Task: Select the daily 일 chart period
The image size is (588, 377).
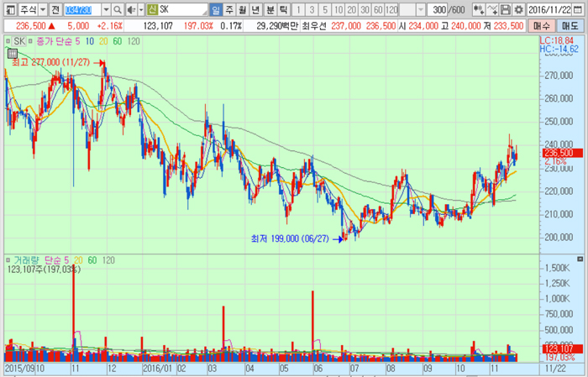Action: click(215, 10)
